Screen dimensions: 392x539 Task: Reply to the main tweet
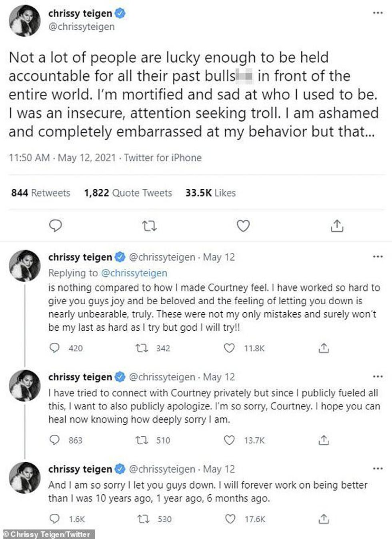[55, 226]
